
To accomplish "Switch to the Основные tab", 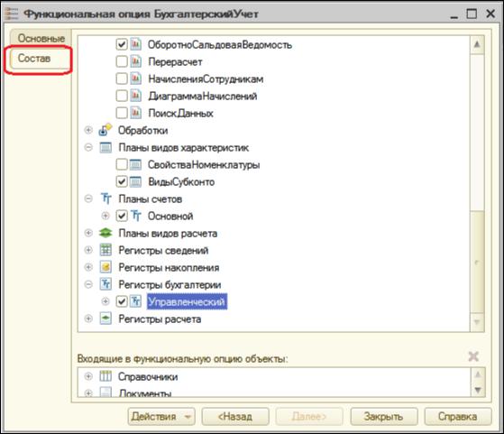I will 41,38.
